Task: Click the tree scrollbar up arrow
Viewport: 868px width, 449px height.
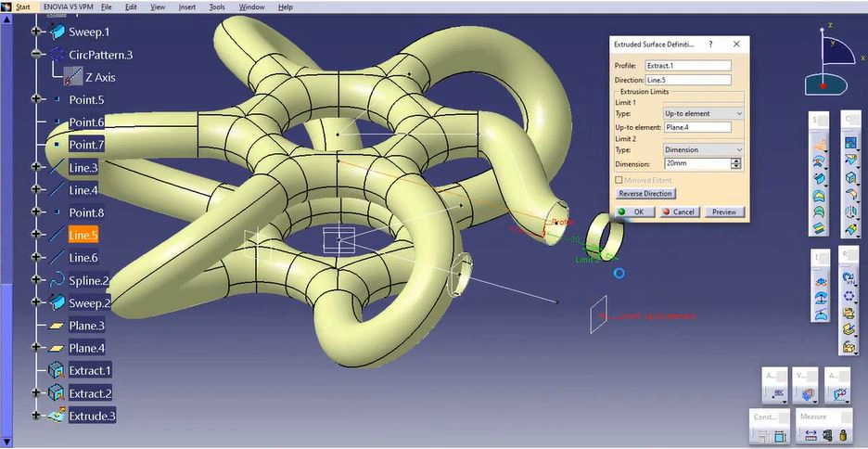Action: point(6,19)
